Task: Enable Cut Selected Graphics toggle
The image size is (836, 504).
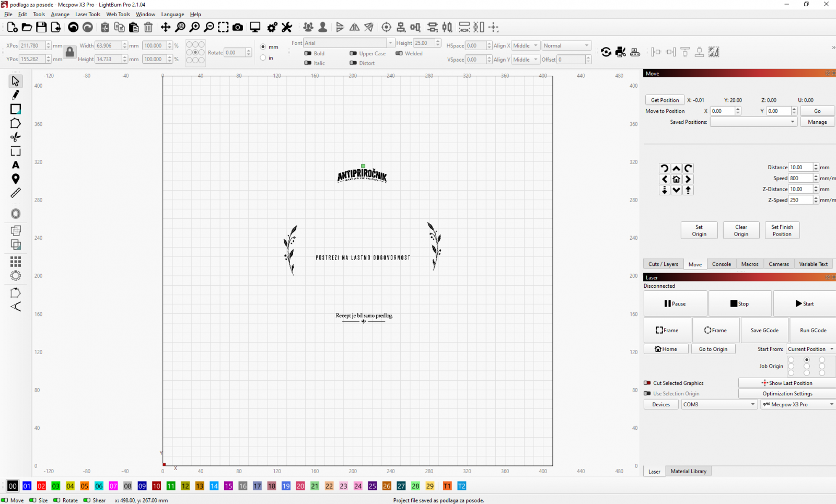Action: pos(647,383)
